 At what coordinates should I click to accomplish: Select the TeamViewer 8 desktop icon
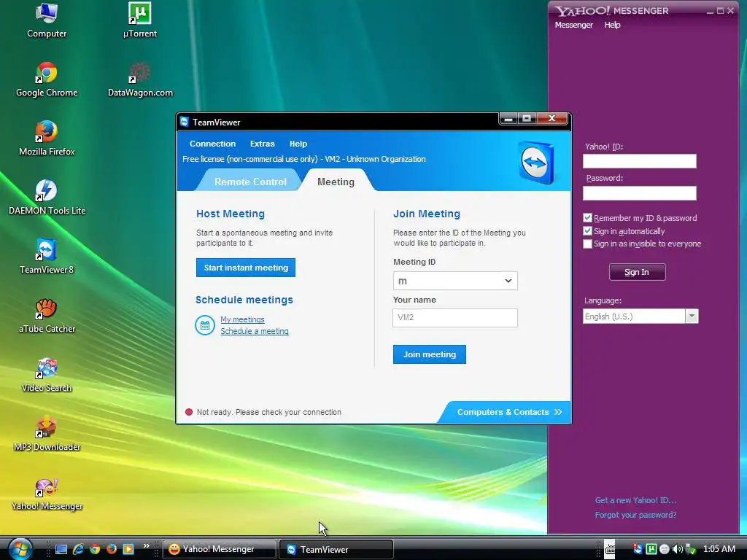tap(46, 257)
